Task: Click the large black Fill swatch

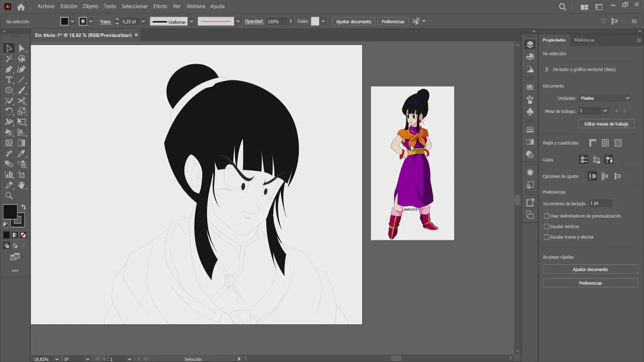Action: [x=10, y=212]
